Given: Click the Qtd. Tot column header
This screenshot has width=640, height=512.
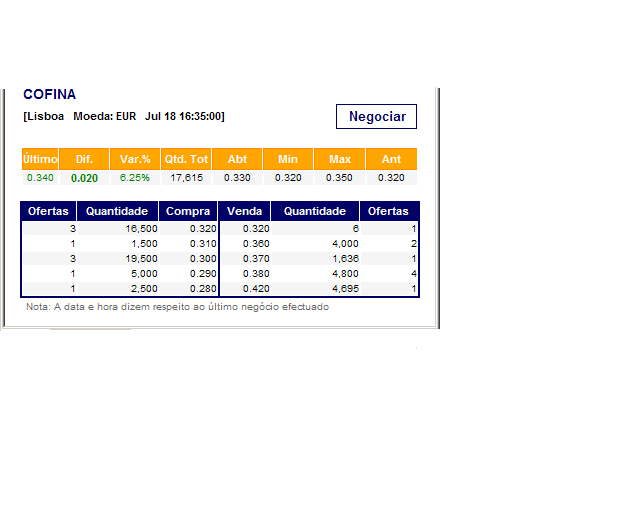Looking at the screenshot, I should [x=186, y=159].
